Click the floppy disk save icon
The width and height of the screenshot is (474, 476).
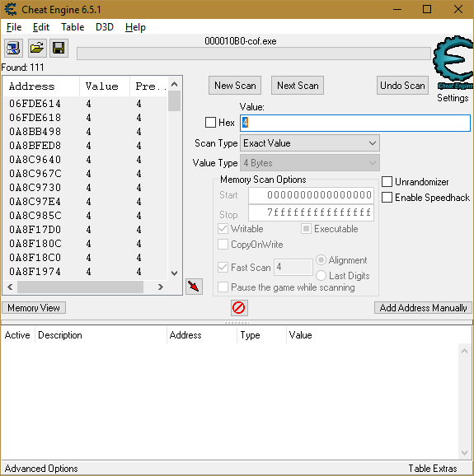pyautogui.click(x=59, y=49)
